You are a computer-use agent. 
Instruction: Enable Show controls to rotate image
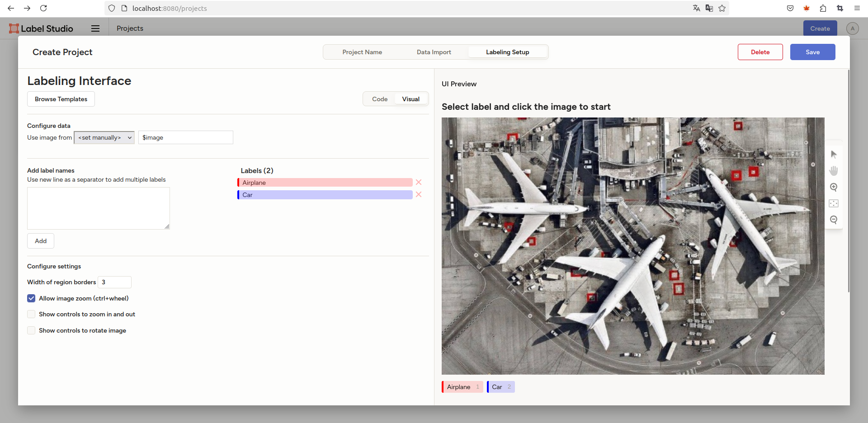31,330
